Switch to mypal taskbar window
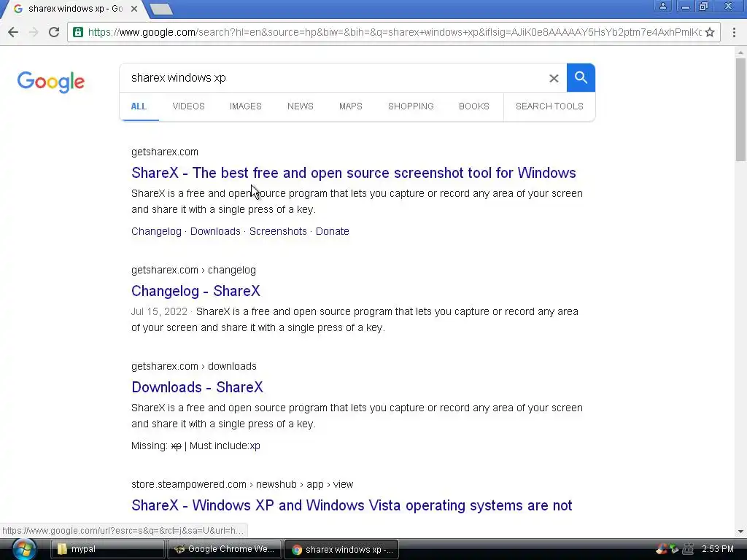Screen dimensions: 747x560 tap(108, 549)
